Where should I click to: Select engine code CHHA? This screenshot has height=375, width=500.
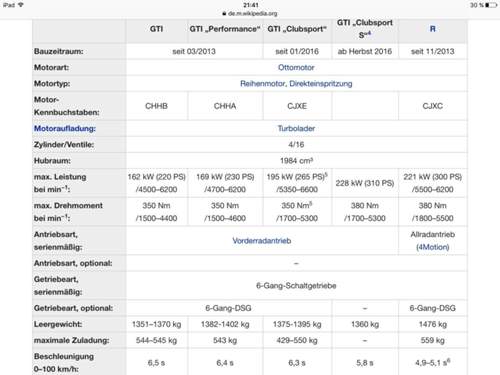pyautogui.click(x=225, y=106)
